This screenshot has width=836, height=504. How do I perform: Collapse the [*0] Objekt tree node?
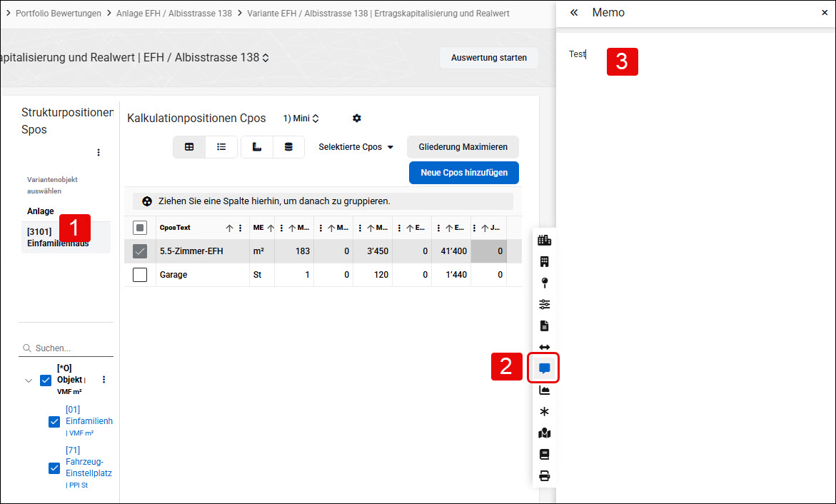(x=29, y=380)
